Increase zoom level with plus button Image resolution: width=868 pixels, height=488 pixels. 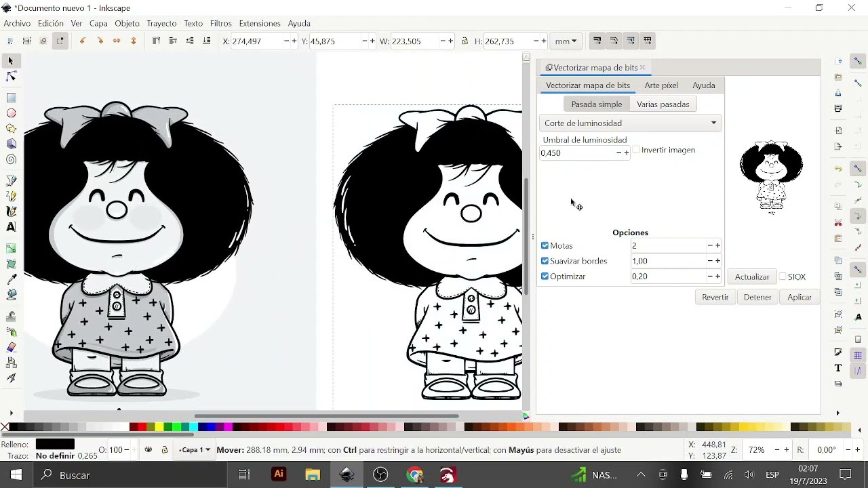pos(787,450)
